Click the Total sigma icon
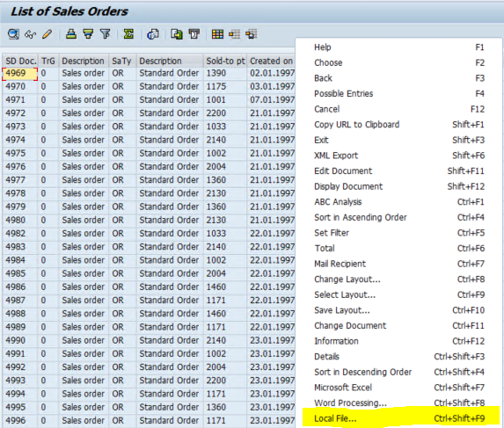Viewport: 504px width, 428px height. 128,33
